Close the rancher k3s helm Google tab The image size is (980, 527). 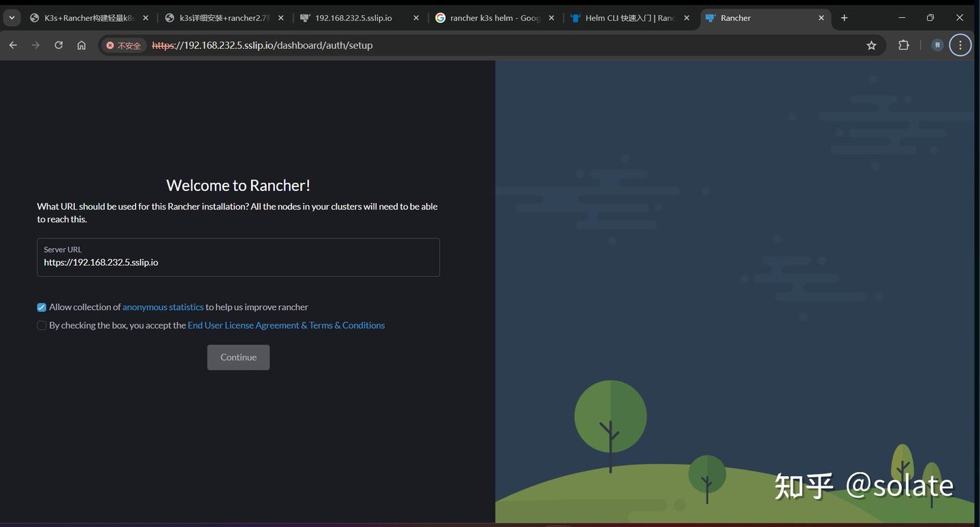coord(551,18)
